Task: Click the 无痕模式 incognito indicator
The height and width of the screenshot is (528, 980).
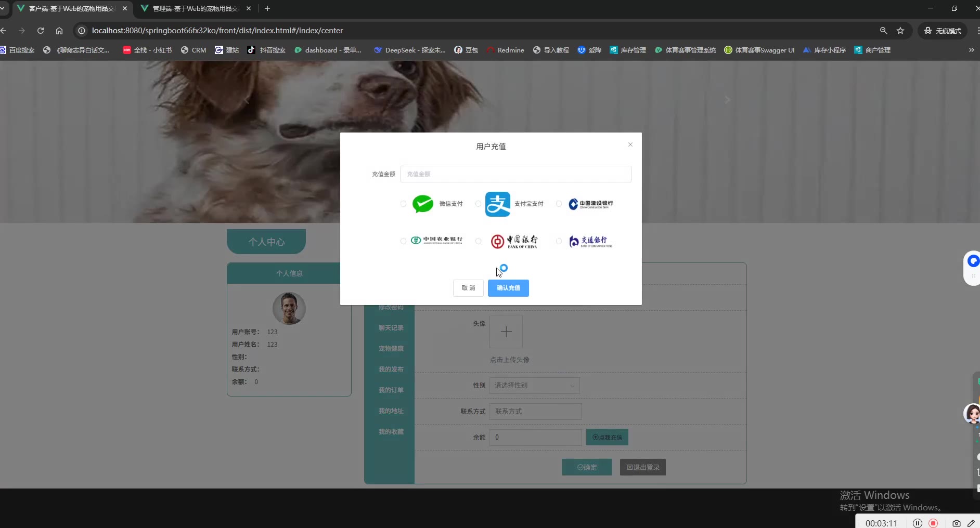Action: pos(943,31)
